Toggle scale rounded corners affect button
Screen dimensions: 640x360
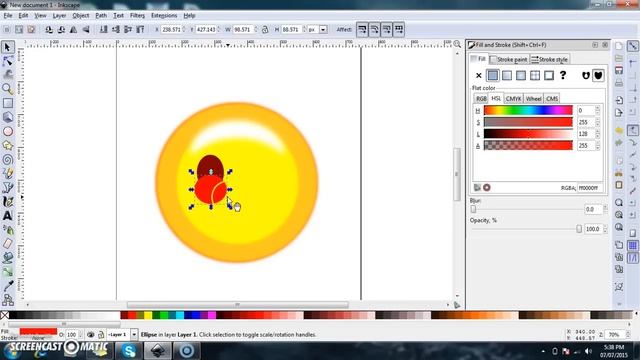coord(374,29)
